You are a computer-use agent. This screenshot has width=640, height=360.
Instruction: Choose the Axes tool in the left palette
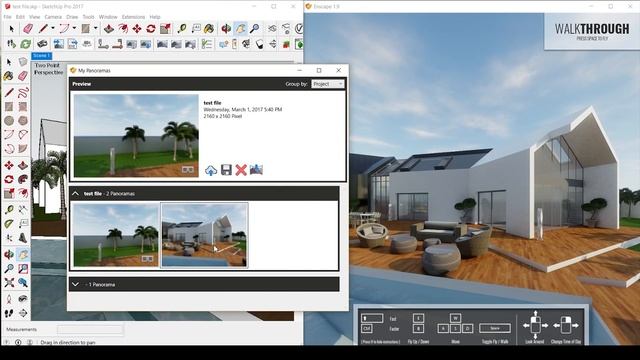9,238
